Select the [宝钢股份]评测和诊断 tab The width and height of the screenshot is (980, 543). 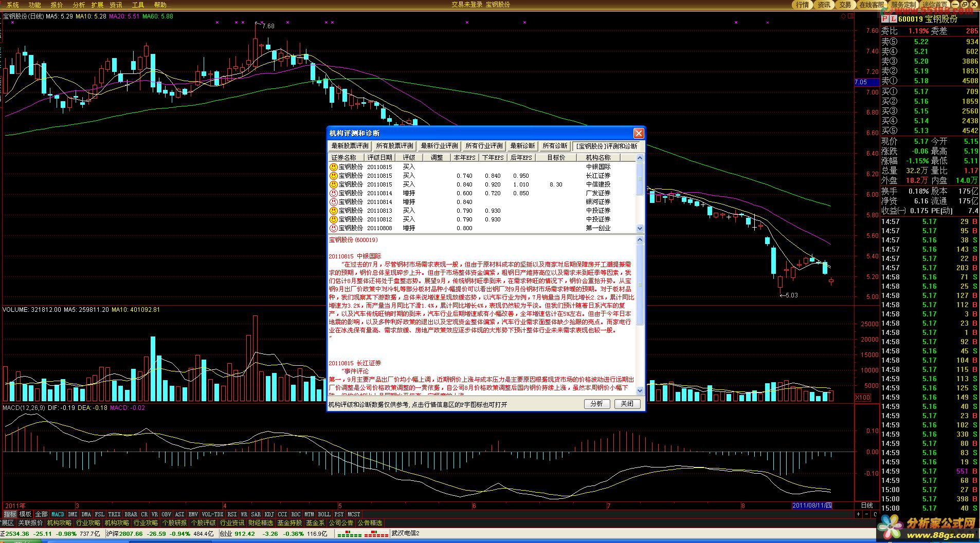tap(607, 146)
